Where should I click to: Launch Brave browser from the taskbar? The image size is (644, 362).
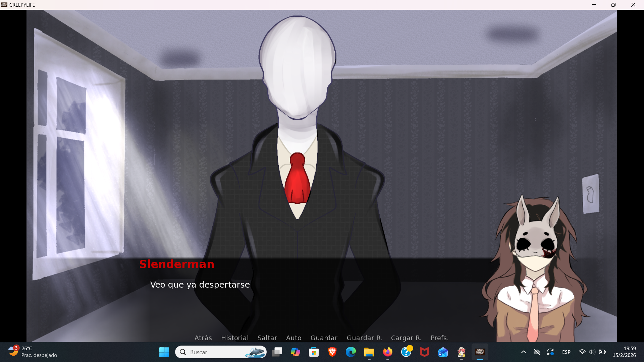tap(332, 352)
